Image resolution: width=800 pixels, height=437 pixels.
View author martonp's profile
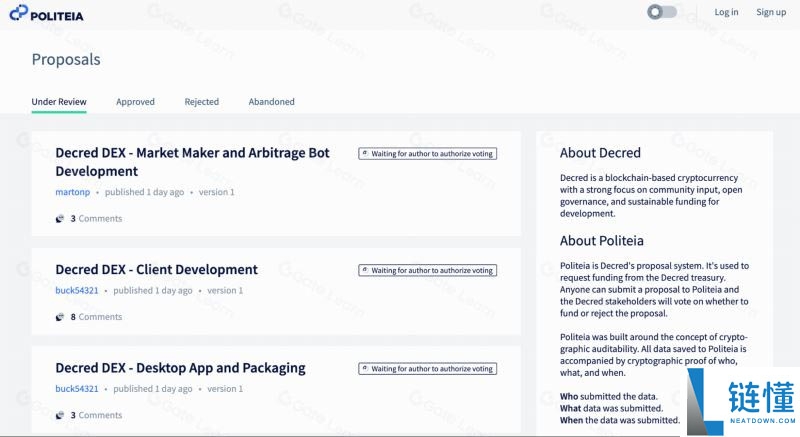pos(72,192)
